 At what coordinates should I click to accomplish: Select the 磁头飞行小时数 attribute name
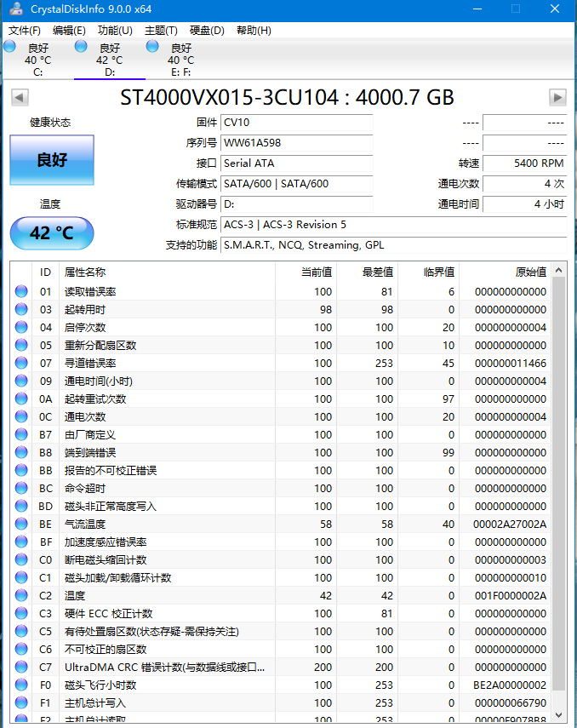[100, 685]
